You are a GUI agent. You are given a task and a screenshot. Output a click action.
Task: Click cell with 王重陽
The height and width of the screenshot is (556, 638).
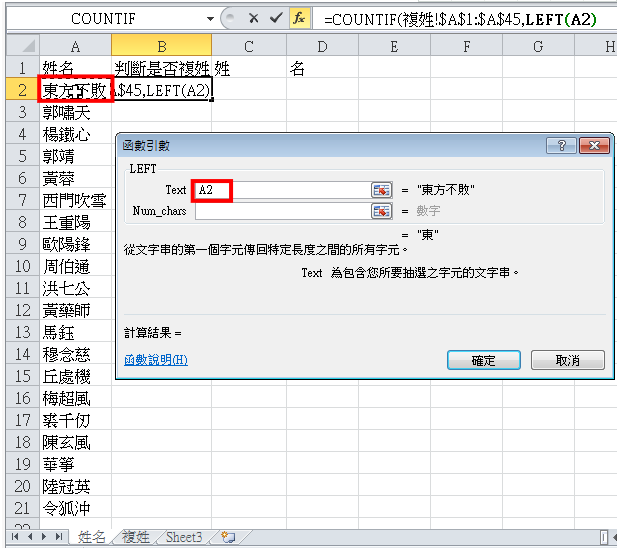tap(75, 222)
